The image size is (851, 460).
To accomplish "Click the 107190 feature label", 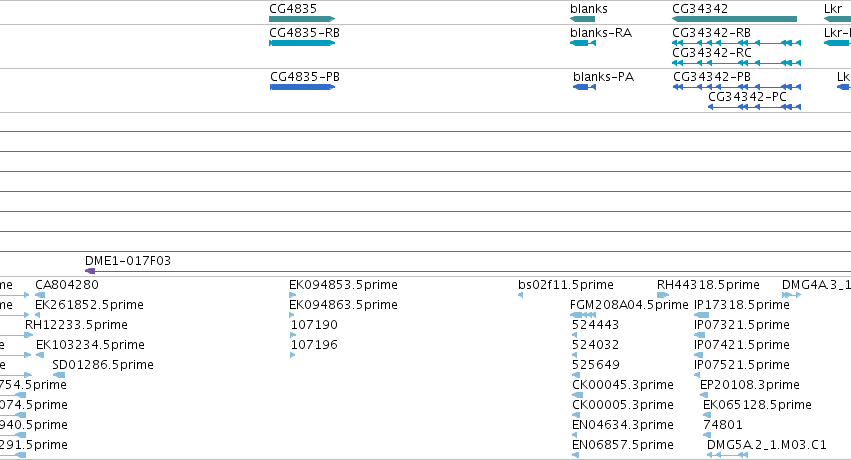I will (x=314, y=325).
